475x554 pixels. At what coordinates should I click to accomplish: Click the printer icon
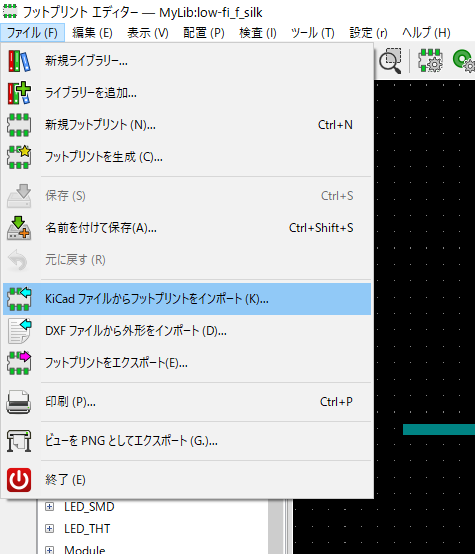[x=19, y=402]
